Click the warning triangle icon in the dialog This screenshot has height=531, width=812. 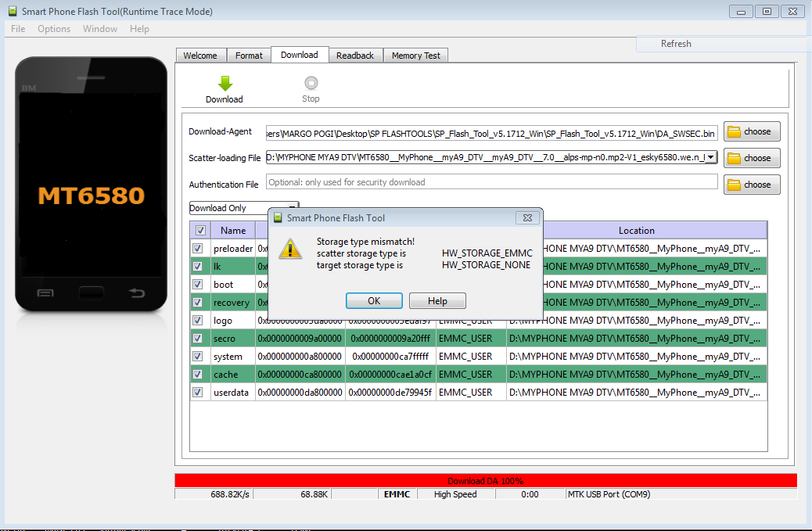[290, 249]
